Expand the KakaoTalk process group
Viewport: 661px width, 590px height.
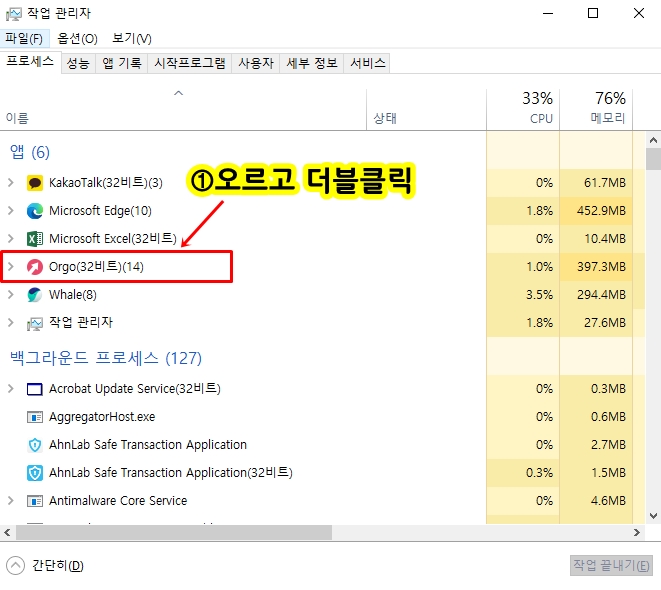(x=11, y=182)
